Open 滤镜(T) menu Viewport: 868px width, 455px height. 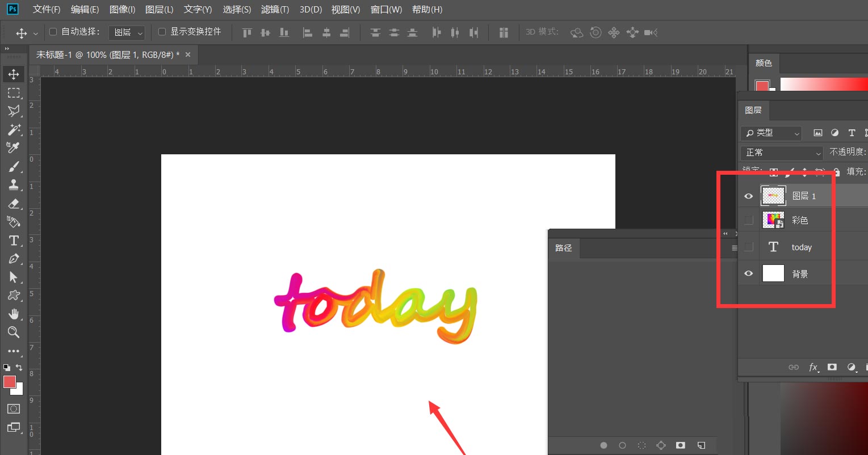pos(275,10)
